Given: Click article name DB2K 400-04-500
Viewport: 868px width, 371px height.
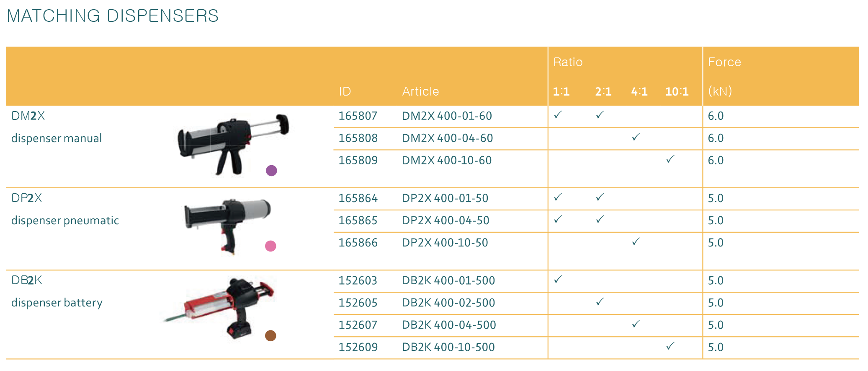Looking at the screenshot, I should coord(448,325).
